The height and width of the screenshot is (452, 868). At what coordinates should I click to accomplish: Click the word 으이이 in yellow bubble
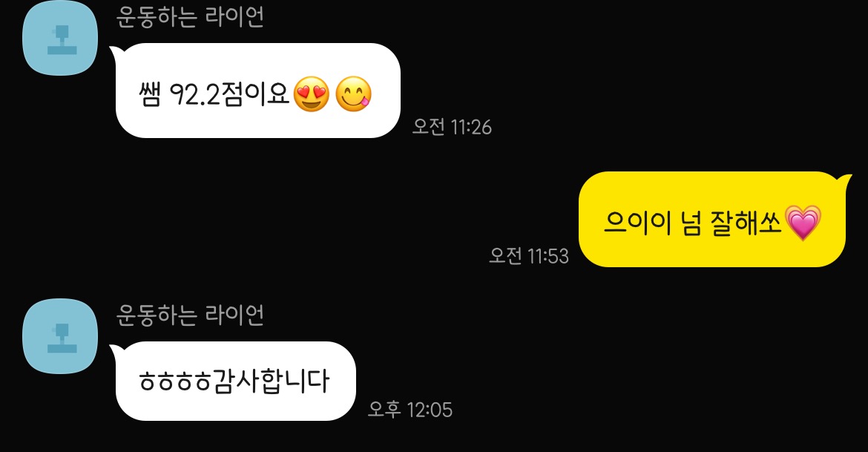point(637,223)
